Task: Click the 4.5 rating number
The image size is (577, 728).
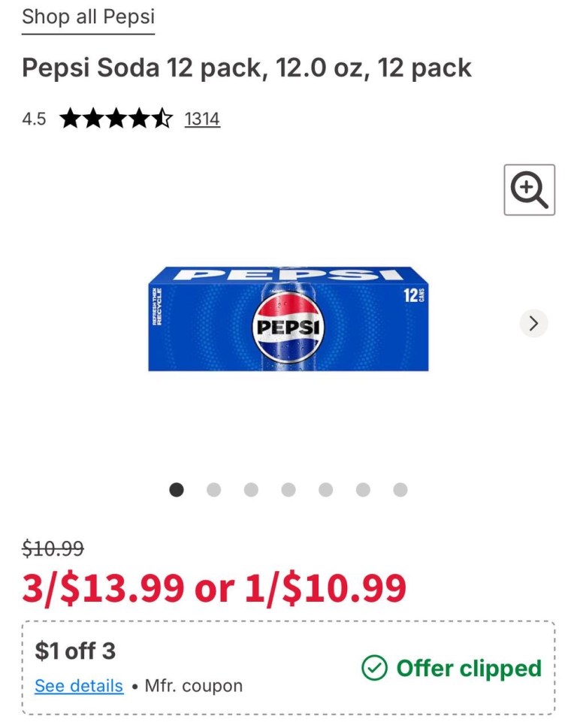Action: 34,119
